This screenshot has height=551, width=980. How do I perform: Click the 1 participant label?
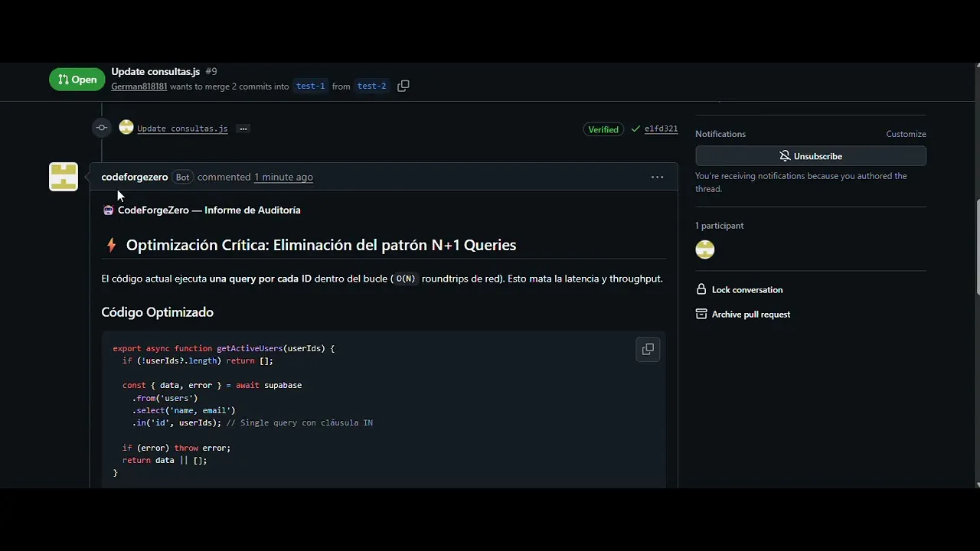click(720, 226)
